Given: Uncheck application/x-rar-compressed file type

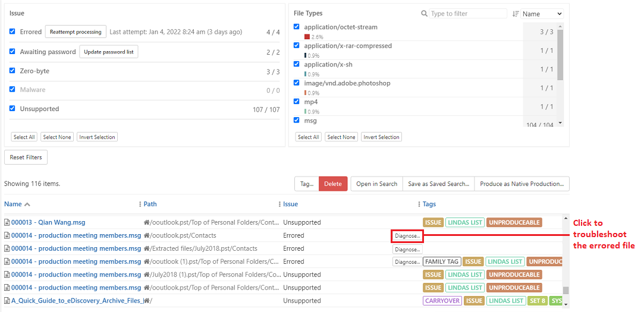Looking at the screenshot, I should click(x=297, y=45).
